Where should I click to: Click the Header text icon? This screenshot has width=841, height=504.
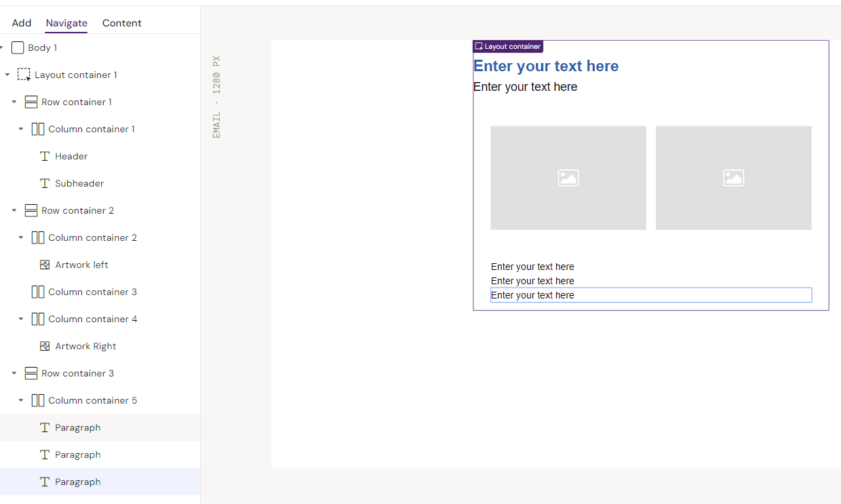(45, 156)
